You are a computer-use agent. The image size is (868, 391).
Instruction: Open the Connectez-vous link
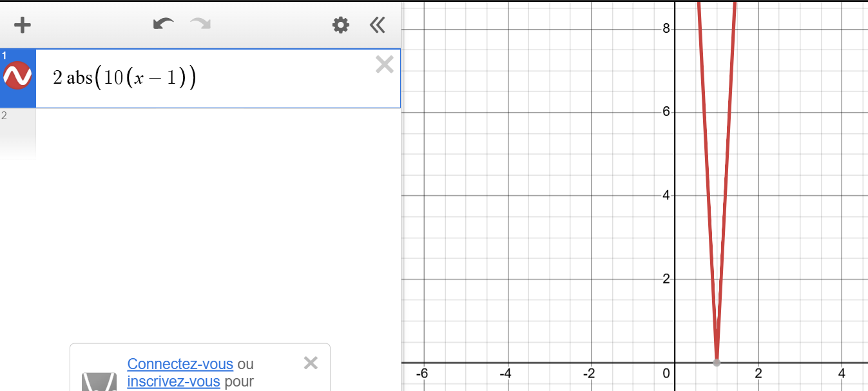point(180,364)
